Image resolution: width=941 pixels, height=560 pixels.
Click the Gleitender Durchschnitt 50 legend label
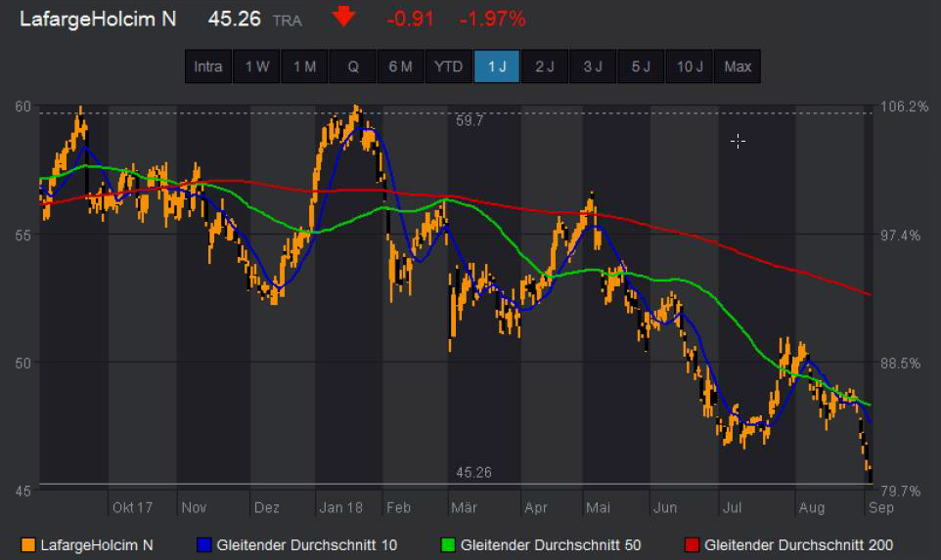pyautogui.click(x=551, y=545)
